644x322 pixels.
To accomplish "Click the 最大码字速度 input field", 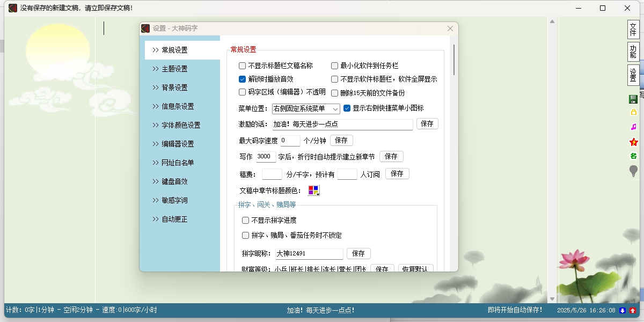I will pyautogui.click(x=290, y=141).
